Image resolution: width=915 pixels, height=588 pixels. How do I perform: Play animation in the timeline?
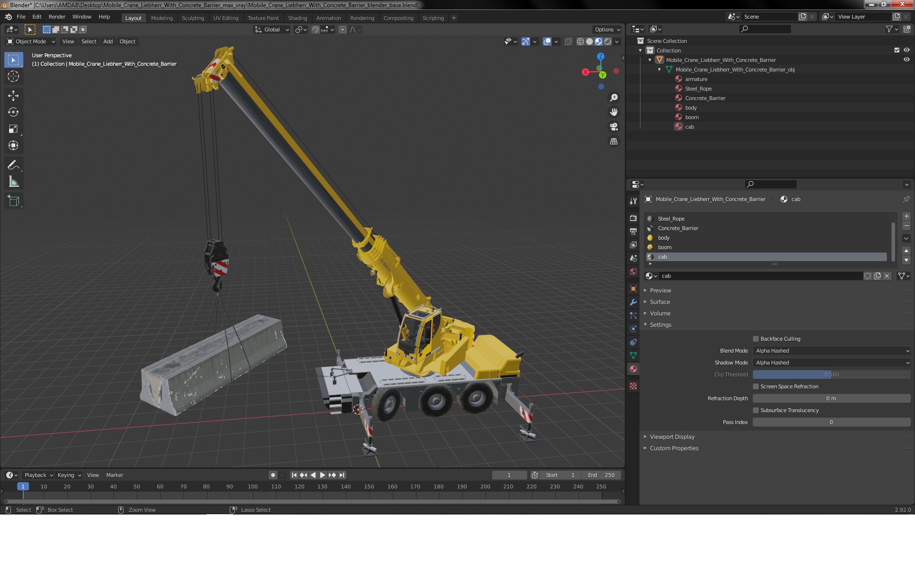coord(323,475)
